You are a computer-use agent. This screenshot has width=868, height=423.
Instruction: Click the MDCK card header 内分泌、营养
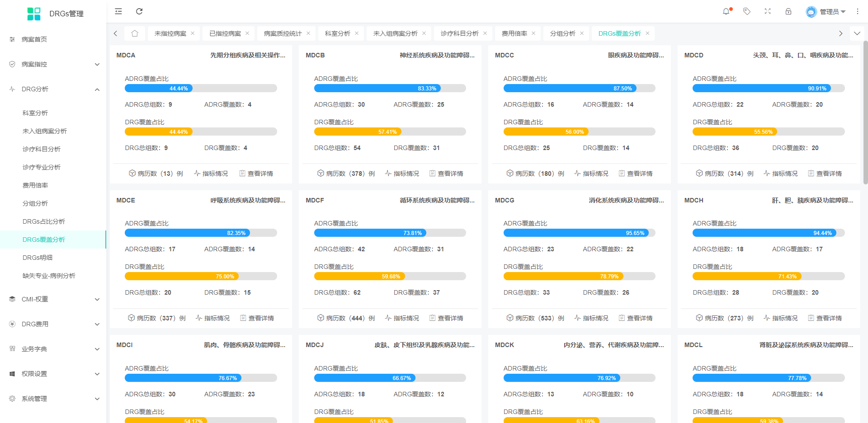(x=613, y=345)
